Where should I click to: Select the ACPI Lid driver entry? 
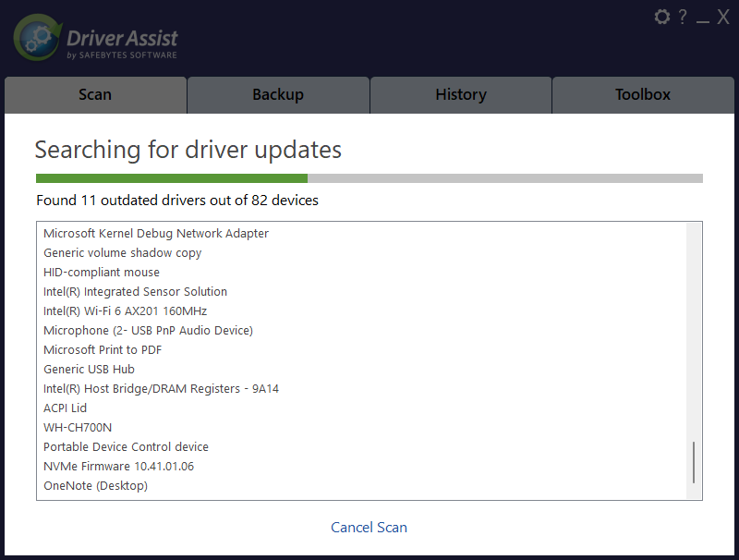tap(65, 408)
